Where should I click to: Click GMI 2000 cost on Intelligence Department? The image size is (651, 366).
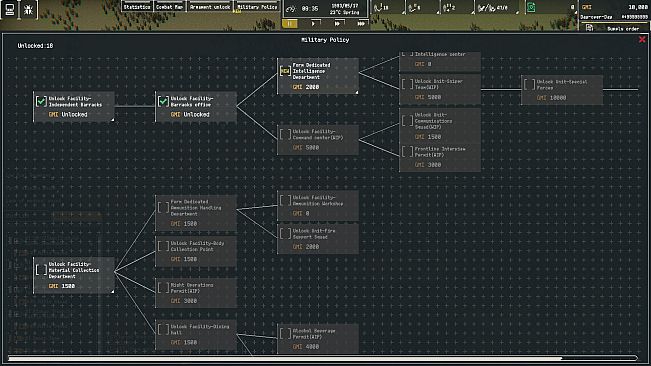[x=306, y=87]
